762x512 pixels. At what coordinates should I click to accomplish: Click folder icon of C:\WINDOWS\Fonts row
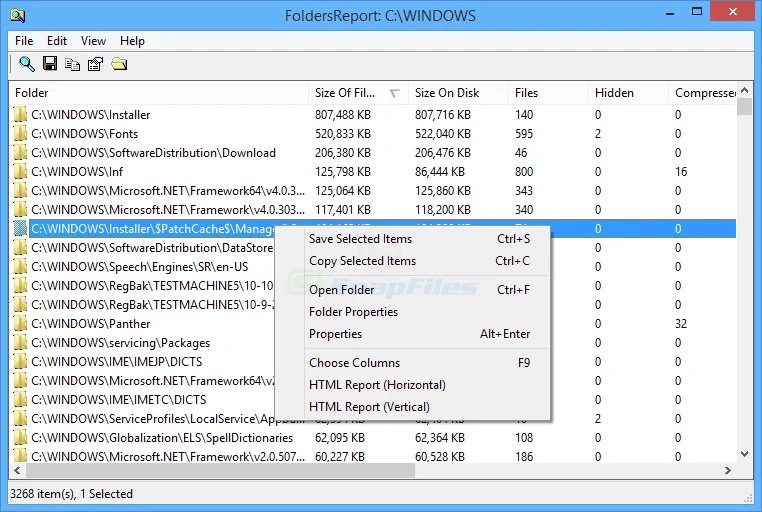[20, 134]
